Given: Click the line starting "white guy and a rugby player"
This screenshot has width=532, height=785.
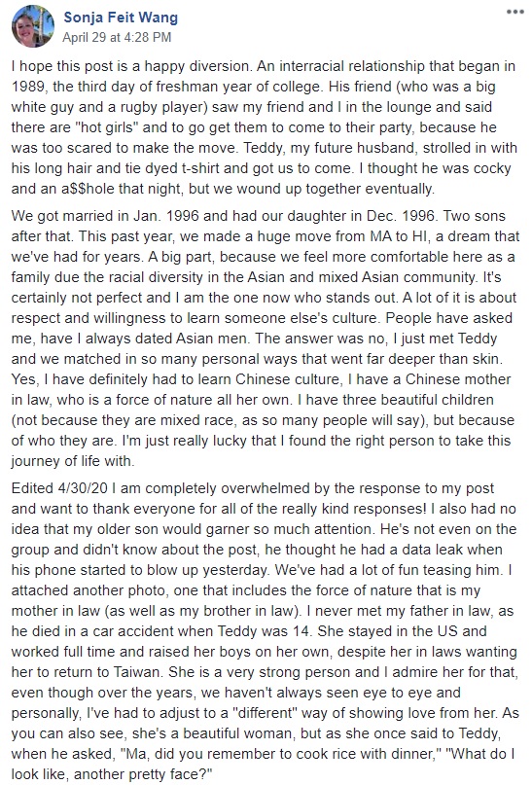Looking at the screenshot, I should 252,107.
